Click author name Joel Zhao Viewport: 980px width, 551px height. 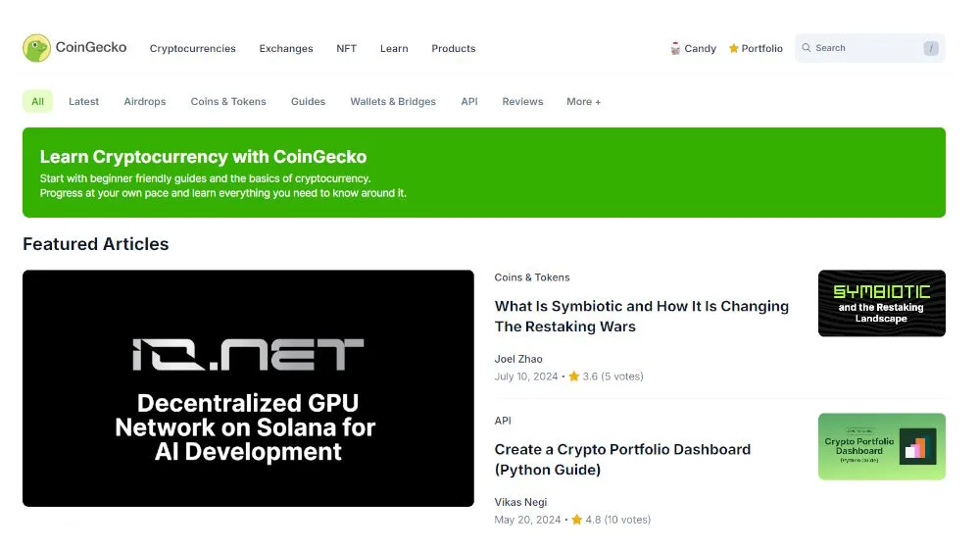(518, 359)
